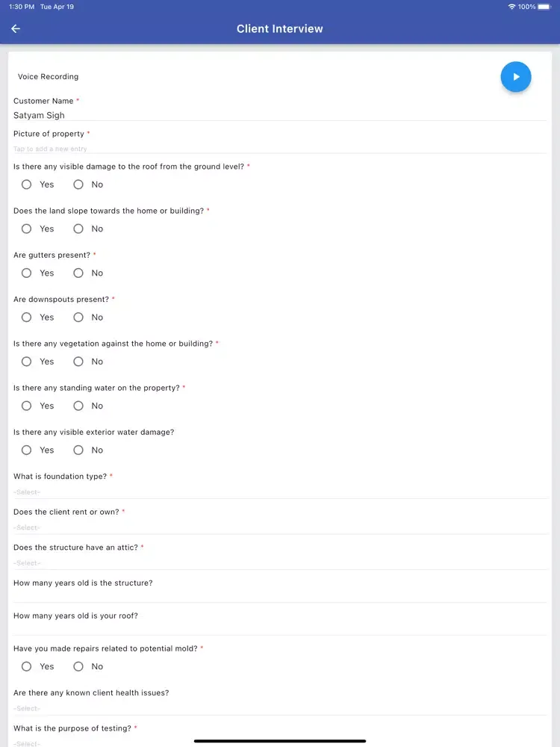The height and width of the screenshot is (747, 560).
Task: Choose Yes for gutters present
Action: [27, 273]
